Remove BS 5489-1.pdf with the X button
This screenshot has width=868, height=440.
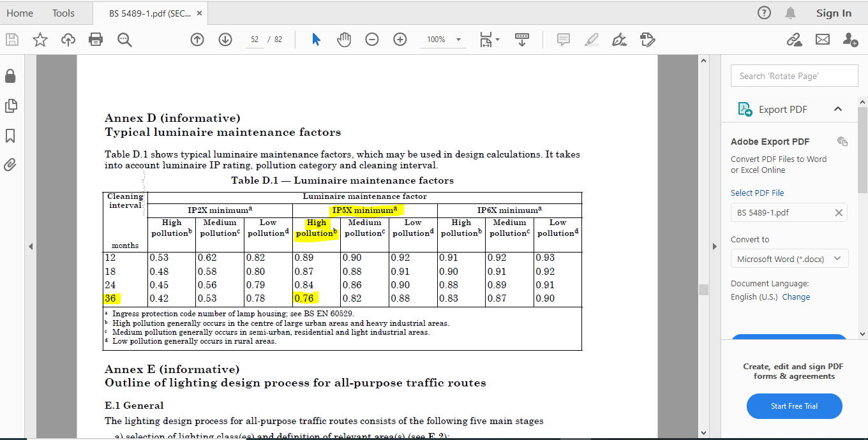pyautogui.click(x=839, y=212)
